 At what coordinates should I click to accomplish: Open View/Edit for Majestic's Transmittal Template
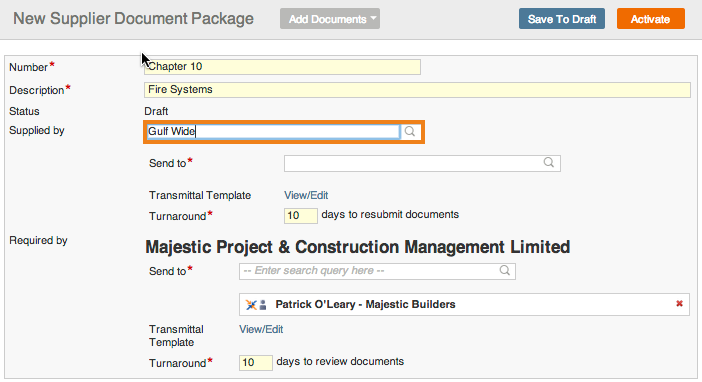[x=261, y=329]
